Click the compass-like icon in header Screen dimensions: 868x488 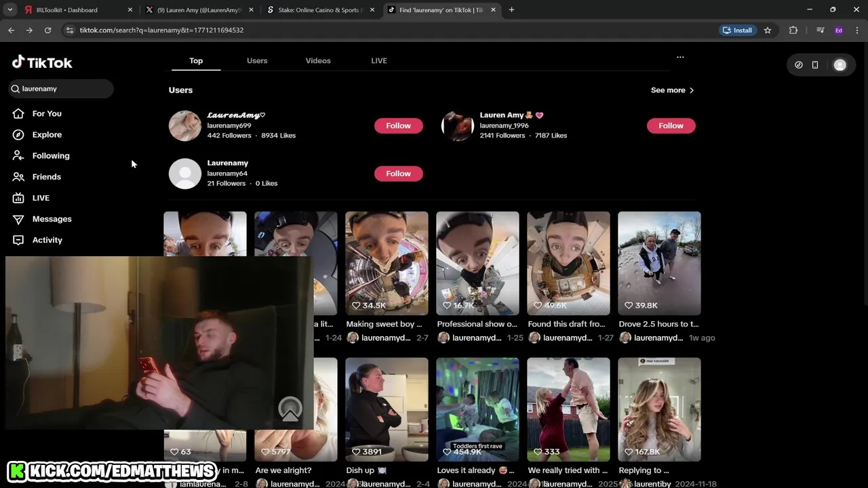(798, 65)
